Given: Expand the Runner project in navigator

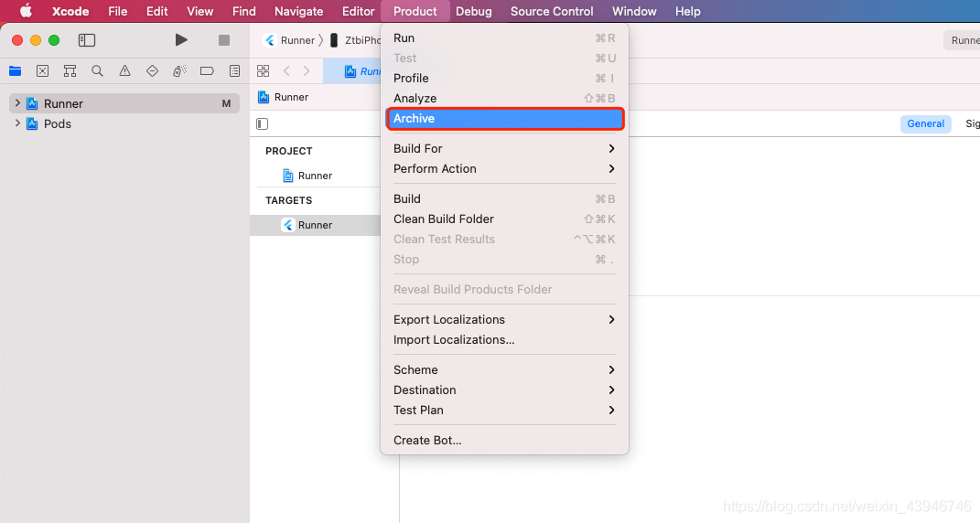Looking at the screenshot, I should point(17,103).
